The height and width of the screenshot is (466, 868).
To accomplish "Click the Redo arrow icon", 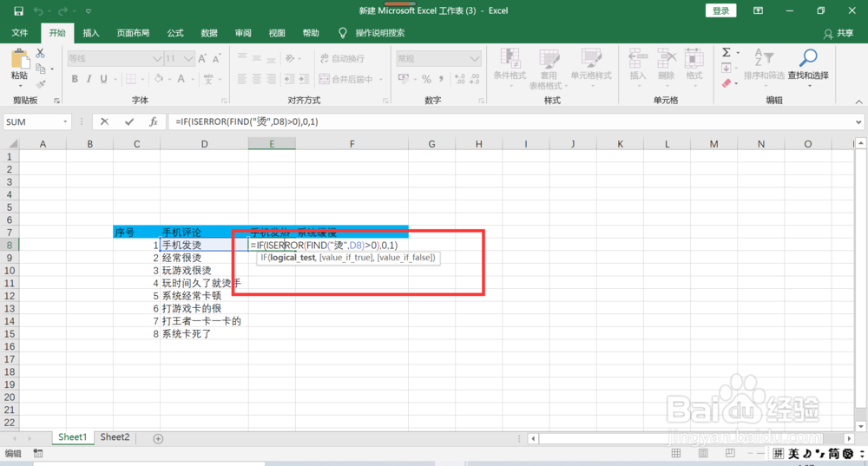I will [x=62, y=10].
